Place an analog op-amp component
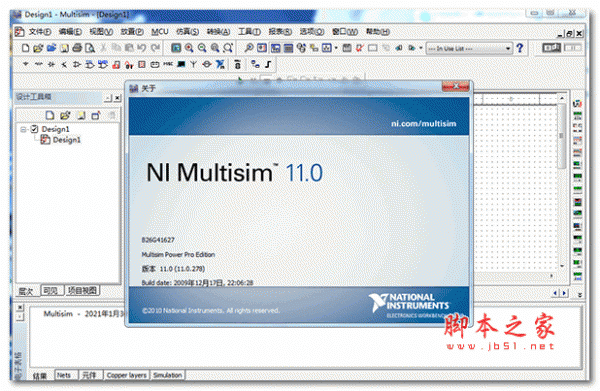Viewport: 600px width, 391px height. (77, 64)
